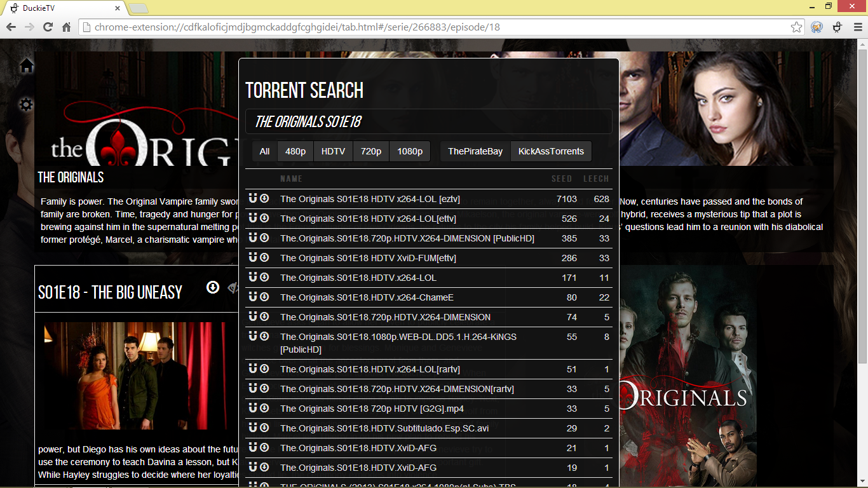The image size is (868, 488).
Task: Switch search provider to KickAssTorrents
Action: coord(551,151)
